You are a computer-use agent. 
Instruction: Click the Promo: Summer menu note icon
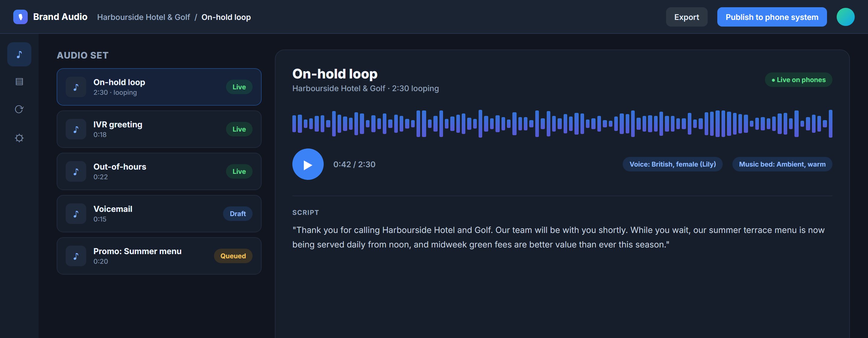coord(76,256)
